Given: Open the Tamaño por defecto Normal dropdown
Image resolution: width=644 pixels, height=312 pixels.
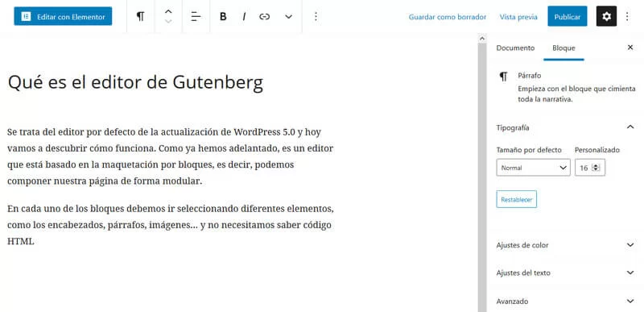Looking at the screenshot, I should click(x=533, y=168).
